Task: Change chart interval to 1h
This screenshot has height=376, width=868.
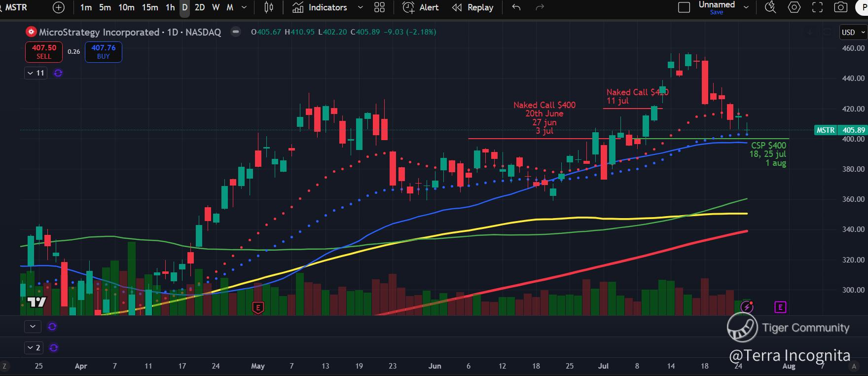Action: (x=170, y=7)
